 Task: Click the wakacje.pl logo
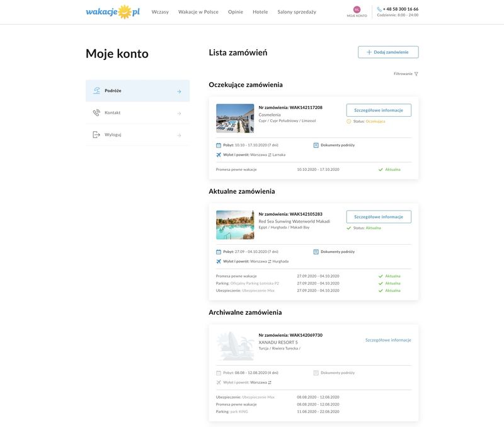click(113, 11)
